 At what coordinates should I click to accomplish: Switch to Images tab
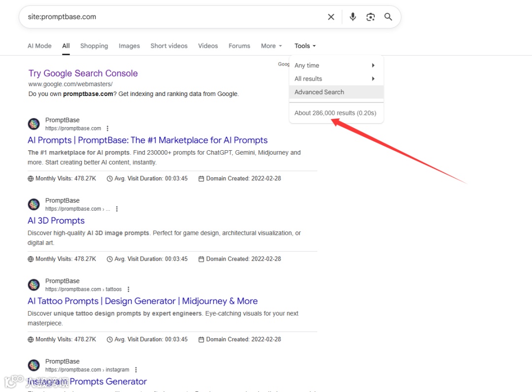[x=129, y=46]
